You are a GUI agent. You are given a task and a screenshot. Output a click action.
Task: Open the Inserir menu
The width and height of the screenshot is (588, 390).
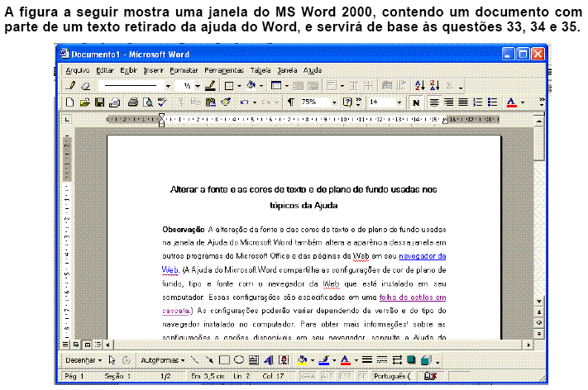pos(153,70)
